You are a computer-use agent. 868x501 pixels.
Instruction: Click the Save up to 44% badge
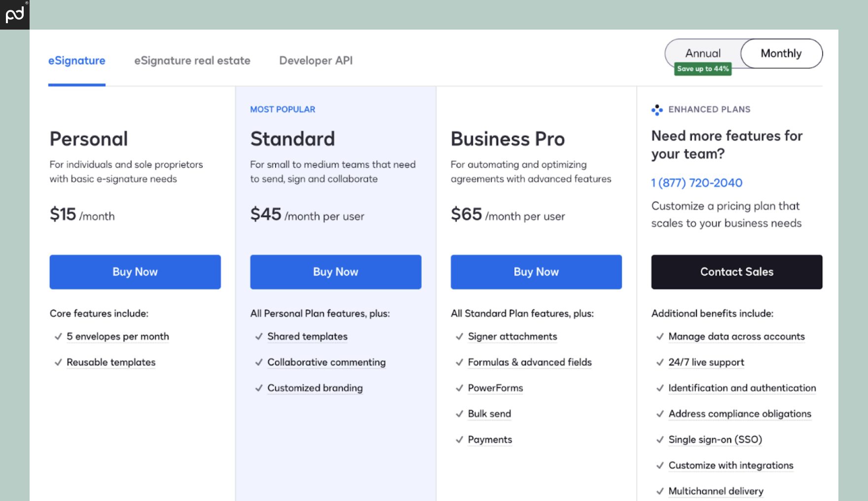point(702,69)
